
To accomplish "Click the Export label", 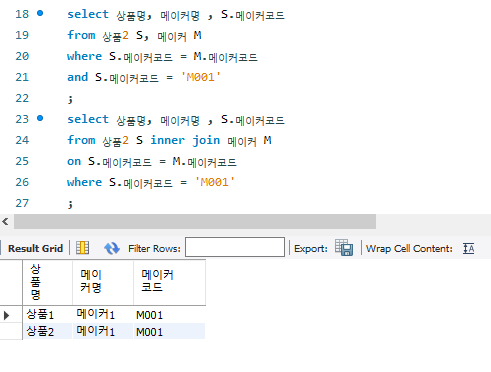I will tap(311, 249).
